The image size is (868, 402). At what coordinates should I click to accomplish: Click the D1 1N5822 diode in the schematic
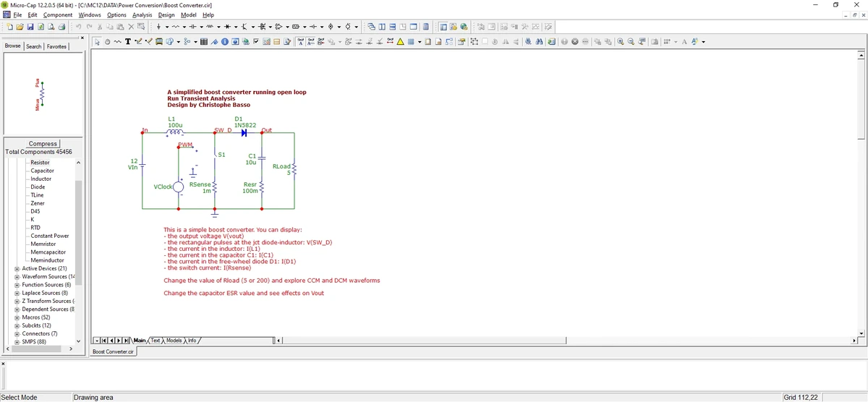244,133
